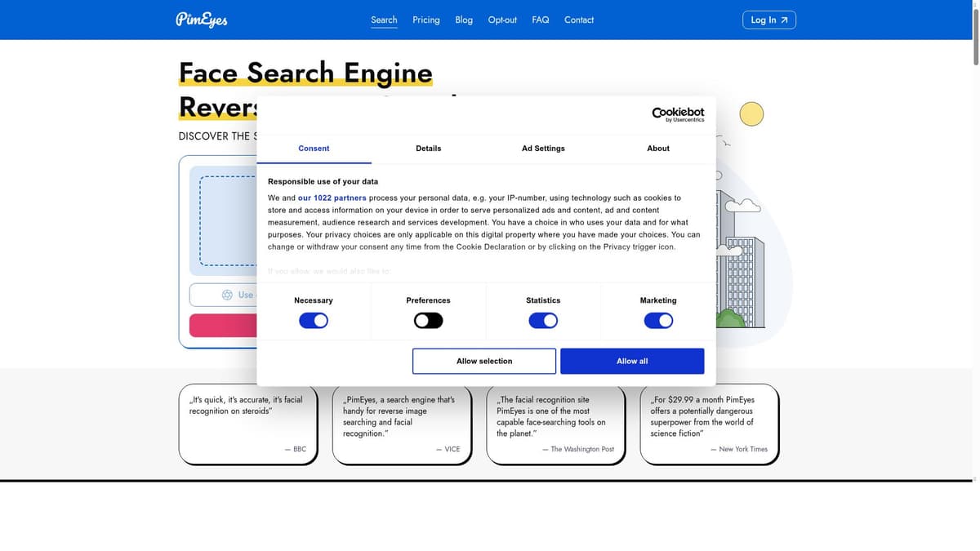Image resolution: width=980 pixels, height=551 pixels.
Task: Switch to the Details tab
Action: coord(428,149)
